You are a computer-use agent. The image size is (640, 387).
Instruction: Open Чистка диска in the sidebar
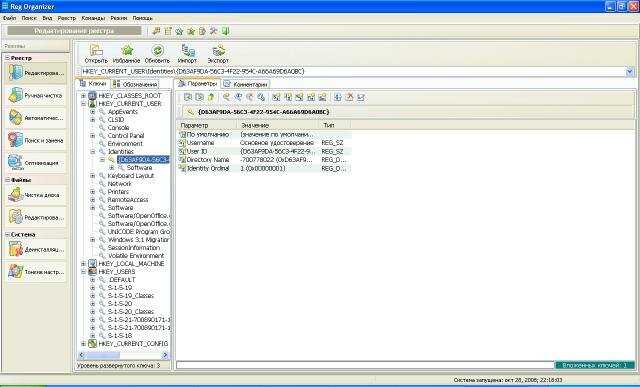pos(36,195)
